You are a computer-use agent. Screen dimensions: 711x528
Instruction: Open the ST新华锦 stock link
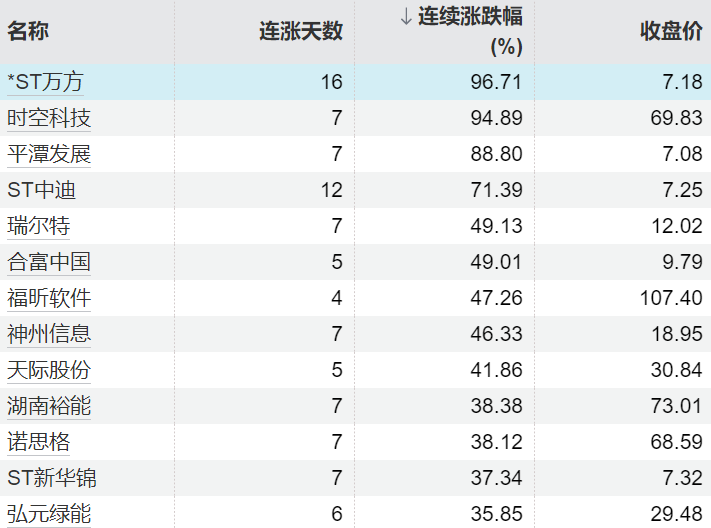[52, 478]
